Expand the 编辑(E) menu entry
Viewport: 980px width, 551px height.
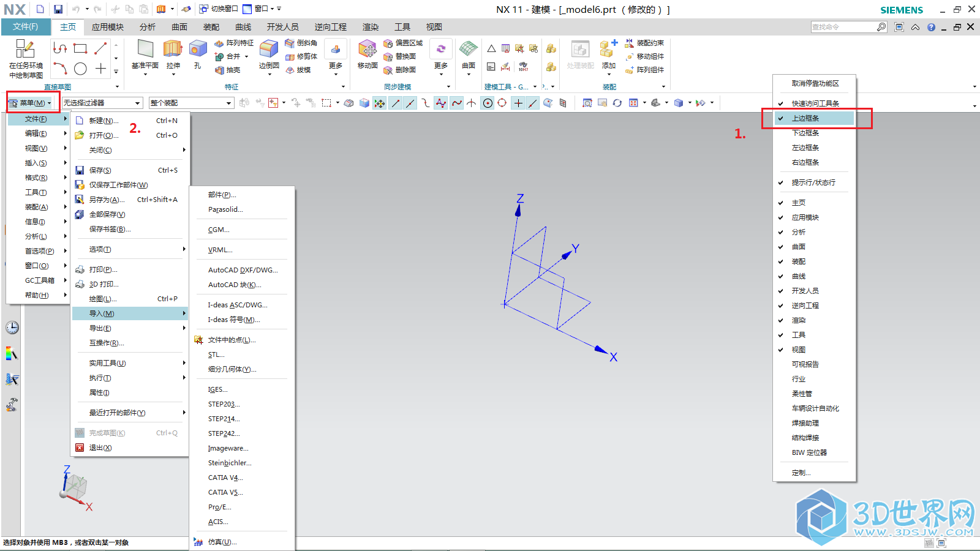coord(38,133)
